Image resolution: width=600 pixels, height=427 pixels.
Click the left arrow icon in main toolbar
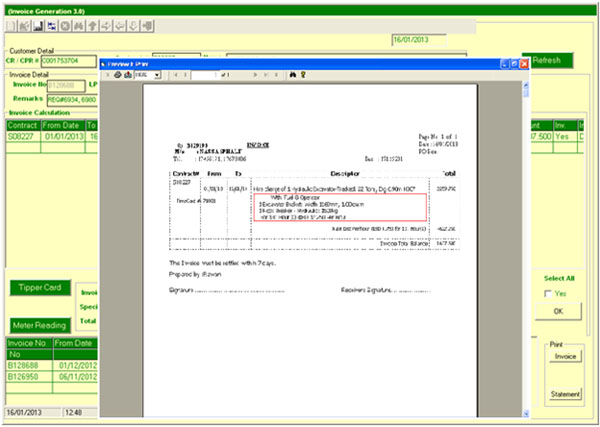coord(120,26)
